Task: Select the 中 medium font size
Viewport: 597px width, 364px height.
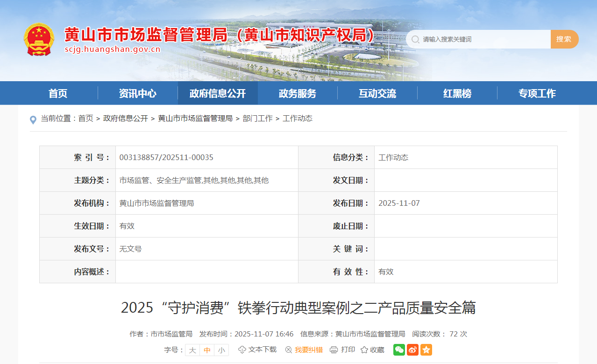Action: click(x=206, y=350)
